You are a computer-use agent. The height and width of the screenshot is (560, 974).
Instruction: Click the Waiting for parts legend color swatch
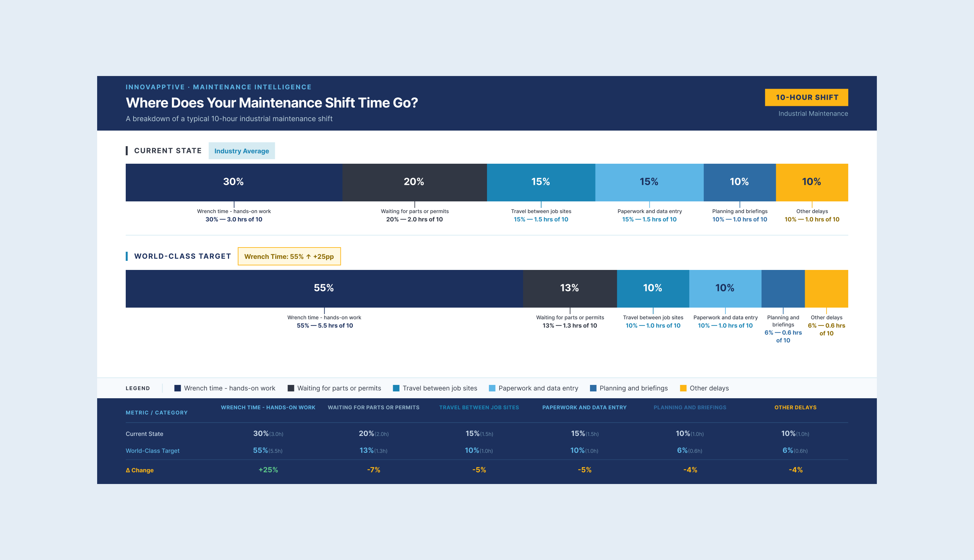(291, 388)
